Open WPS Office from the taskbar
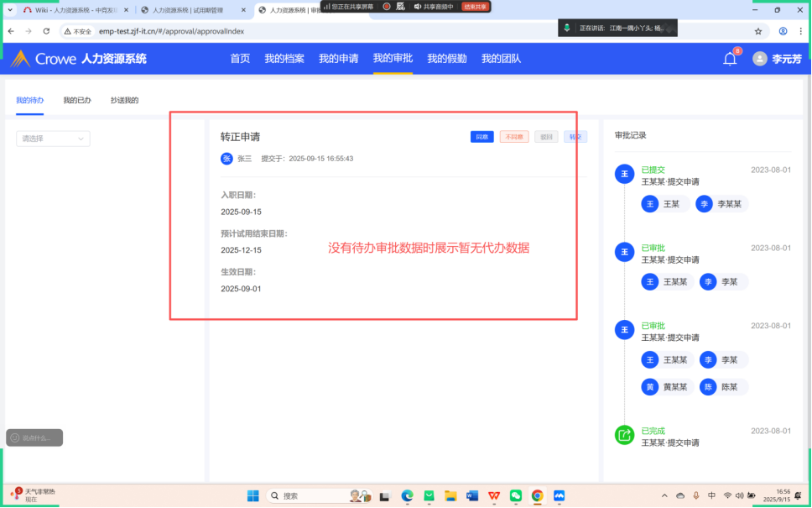Screen dimensions: 812x508 [x=494, y=495]
